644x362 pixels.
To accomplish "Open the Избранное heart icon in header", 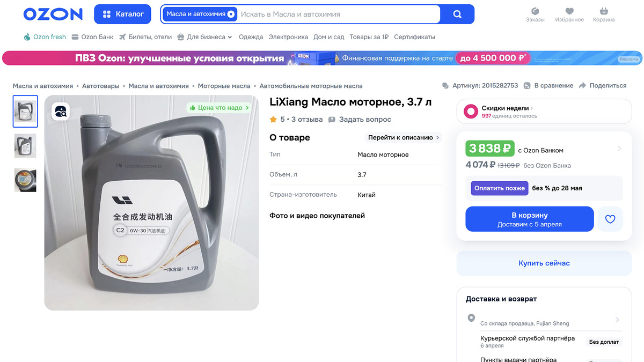I will 569,11.
